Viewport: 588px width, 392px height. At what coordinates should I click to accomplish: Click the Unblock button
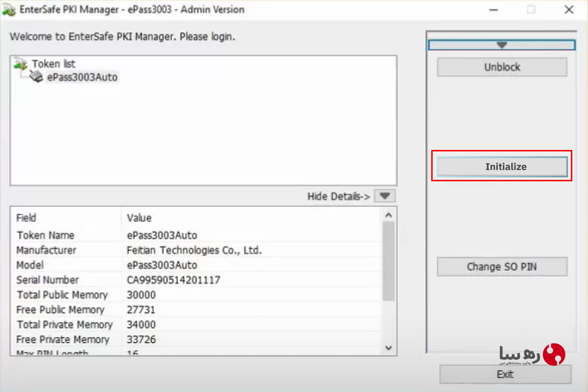502,67
